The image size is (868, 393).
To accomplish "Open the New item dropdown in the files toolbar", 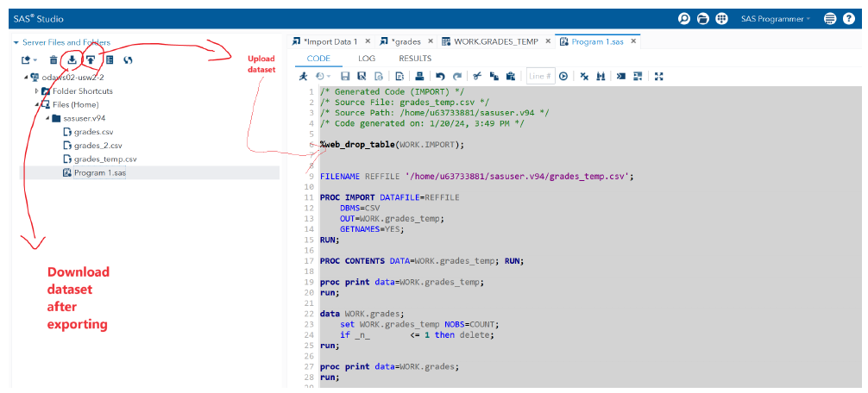I will [29, 59].
